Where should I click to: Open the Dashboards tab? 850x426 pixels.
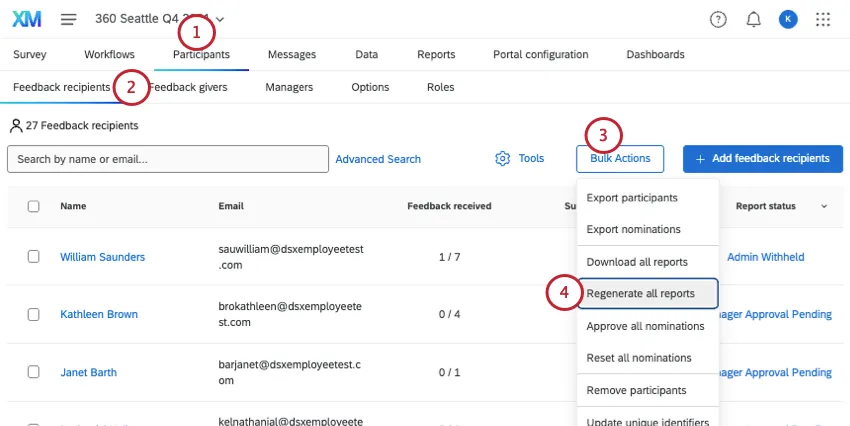point(655,55)
